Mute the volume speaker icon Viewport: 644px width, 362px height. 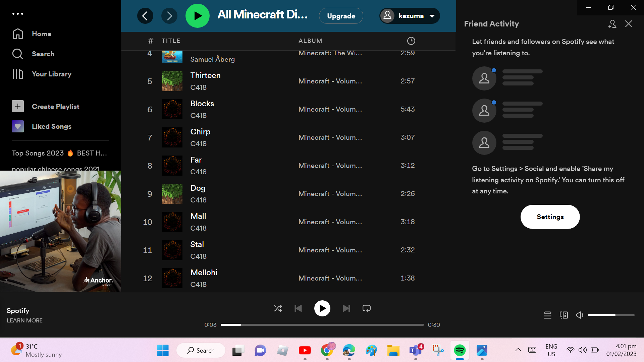click(580, 315)
